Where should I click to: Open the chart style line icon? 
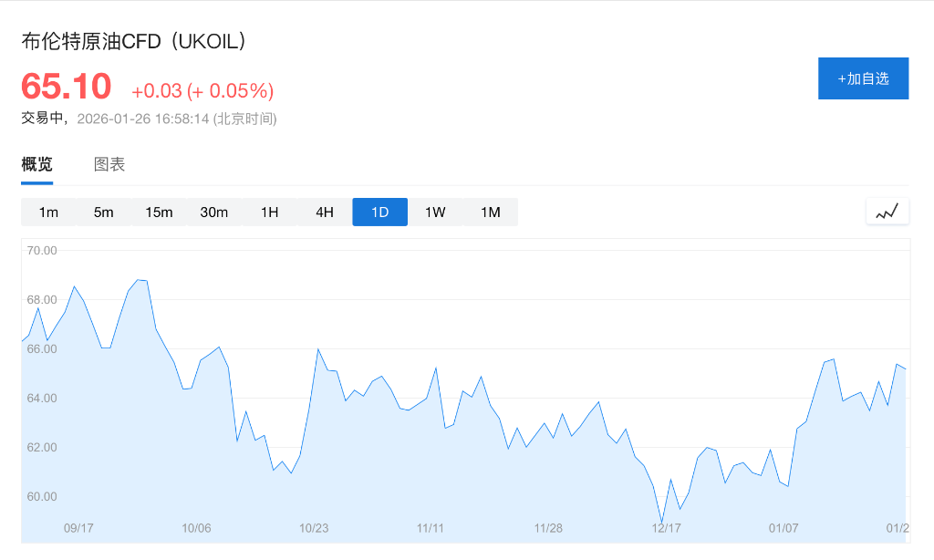point(887,211)
